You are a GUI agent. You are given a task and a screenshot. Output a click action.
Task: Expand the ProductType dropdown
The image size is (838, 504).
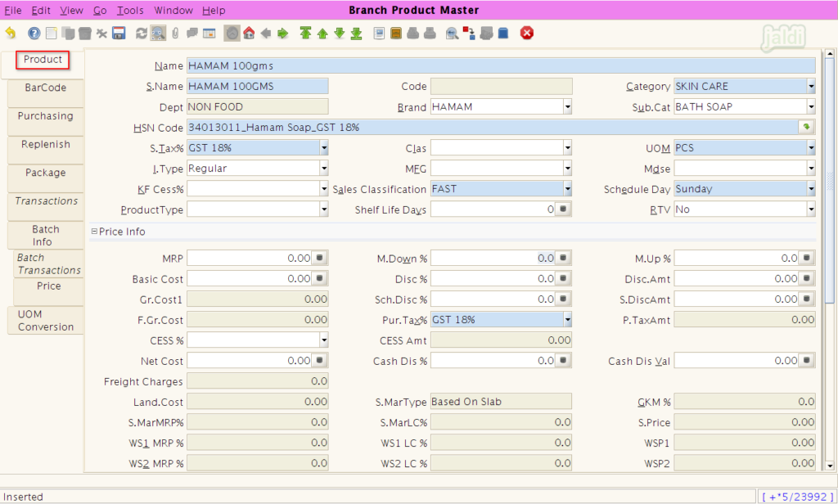pos(324,209)
